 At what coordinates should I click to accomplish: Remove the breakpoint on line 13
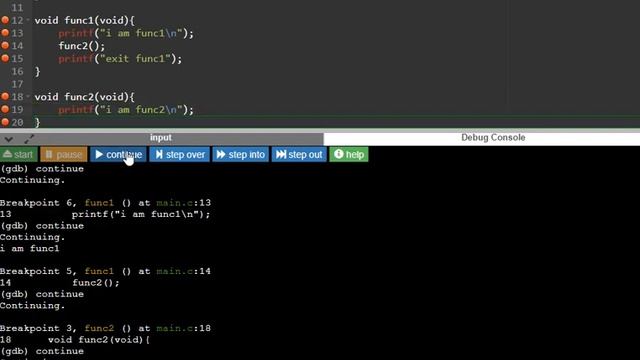click(5, 32)
